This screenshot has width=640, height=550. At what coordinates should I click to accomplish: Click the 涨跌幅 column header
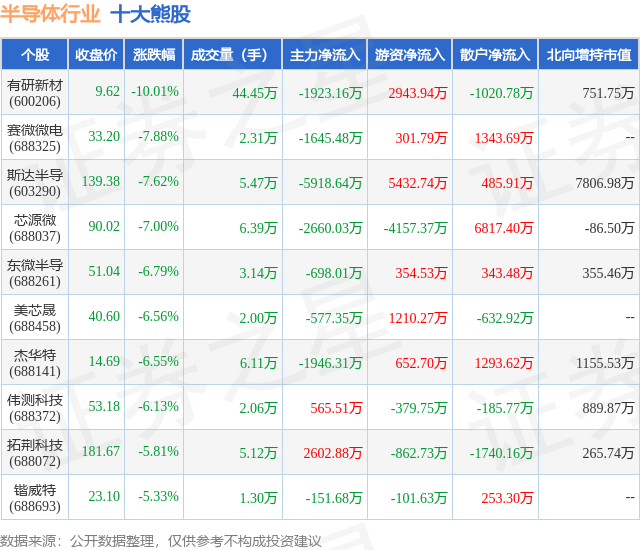[x=154, y=55]
